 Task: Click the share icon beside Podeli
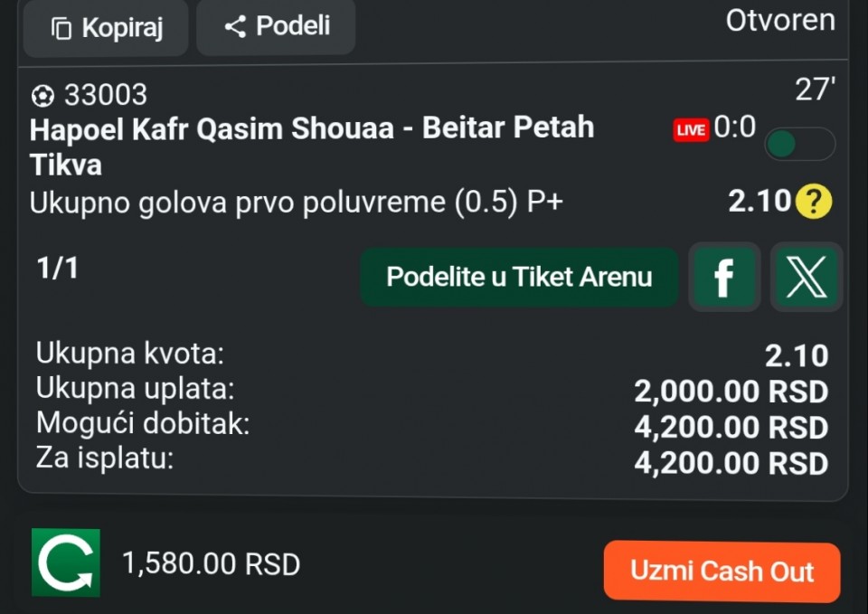click(235, 27)
